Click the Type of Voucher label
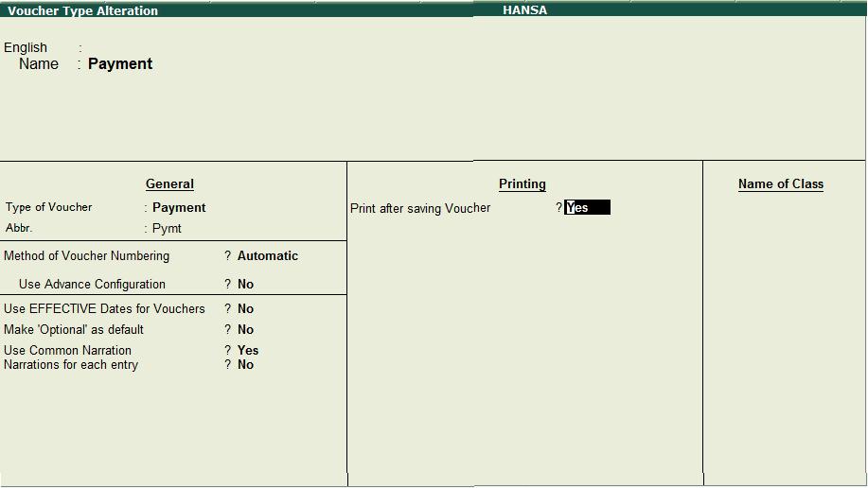Image resolution: width=868 pixels, height=488 pixels. pyautogui.click(x=48, y=207)
